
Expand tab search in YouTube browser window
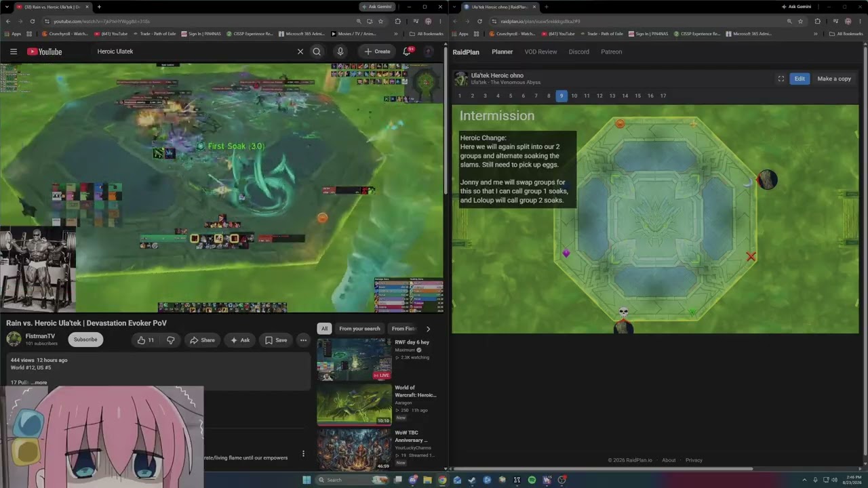7,7
